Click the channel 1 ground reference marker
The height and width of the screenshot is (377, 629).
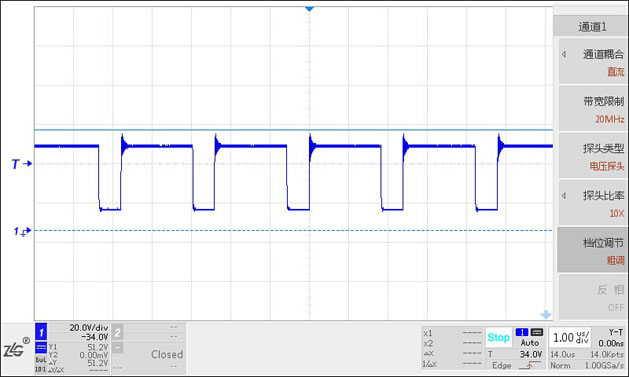coord(22,231)
